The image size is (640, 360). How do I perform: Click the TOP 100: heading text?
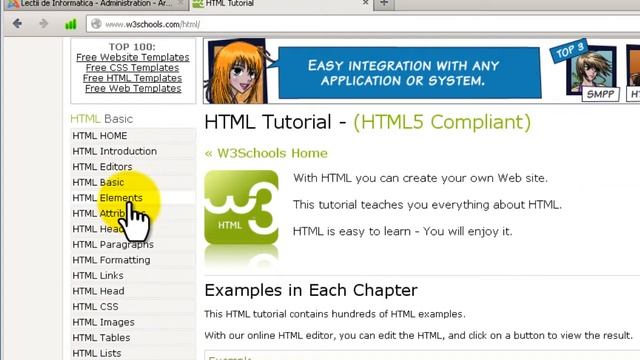(132, 47)
